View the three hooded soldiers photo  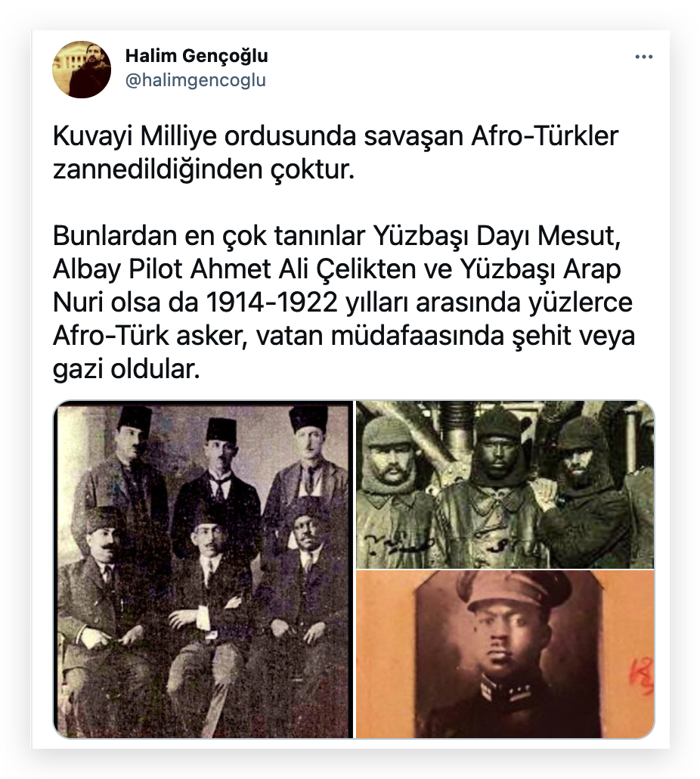point(506,484)
